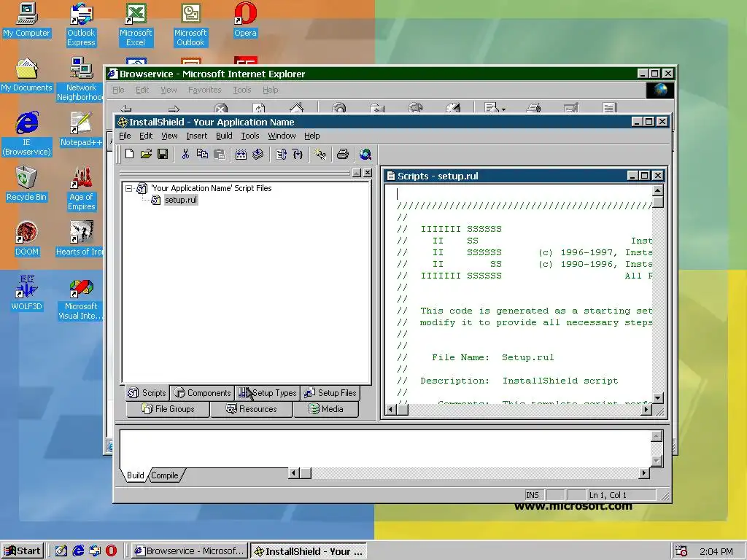The image size is (747, 560).
Task: Select the Age of Empires desktop shortcut
Action: click(x=82, y=189)
